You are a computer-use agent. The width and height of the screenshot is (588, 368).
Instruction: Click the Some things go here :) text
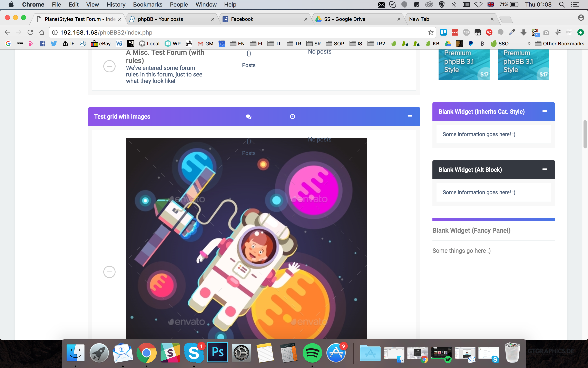coord(461,251)
